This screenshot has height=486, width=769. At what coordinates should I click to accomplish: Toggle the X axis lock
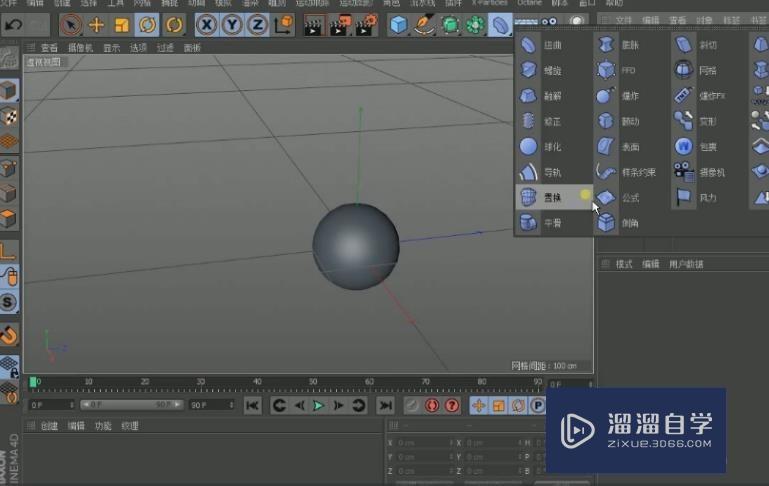pos(206,24)
